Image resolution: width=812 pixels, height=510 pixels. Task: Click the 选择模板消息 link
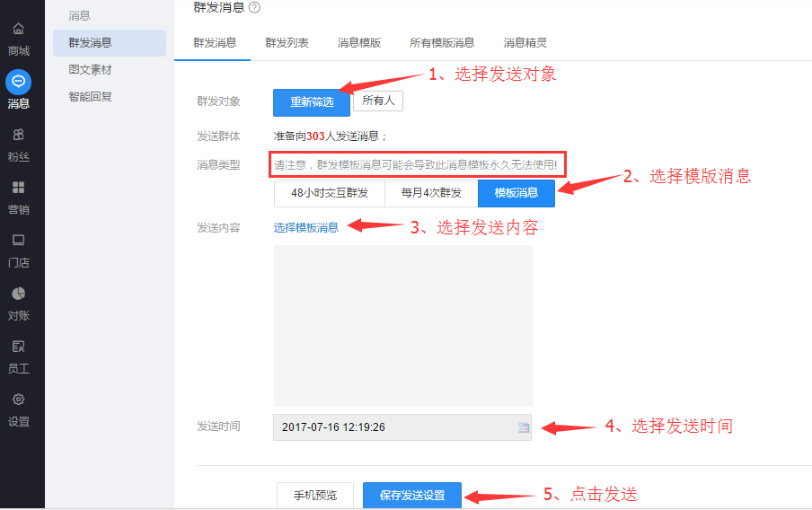[306, 227]
